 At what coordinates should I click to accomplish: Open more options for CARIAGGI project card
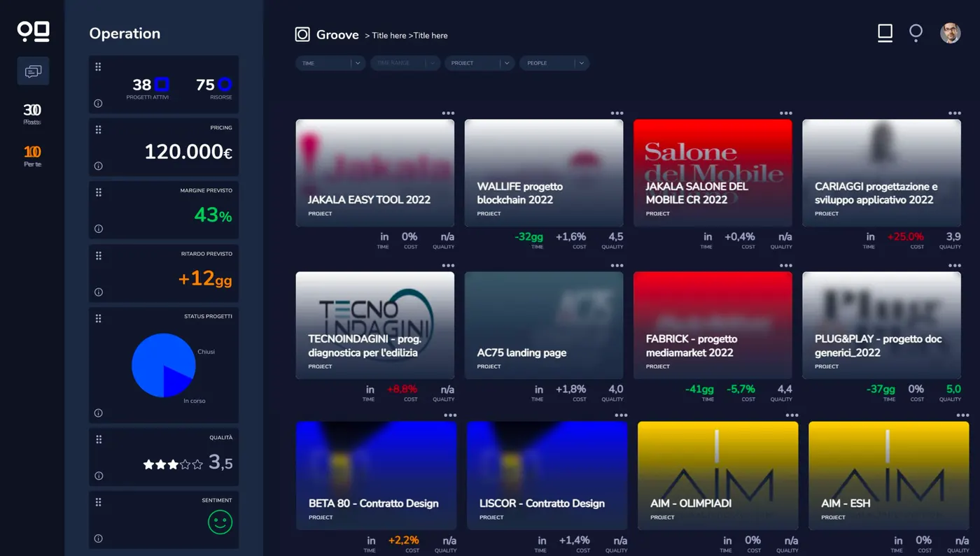[955, 113]
